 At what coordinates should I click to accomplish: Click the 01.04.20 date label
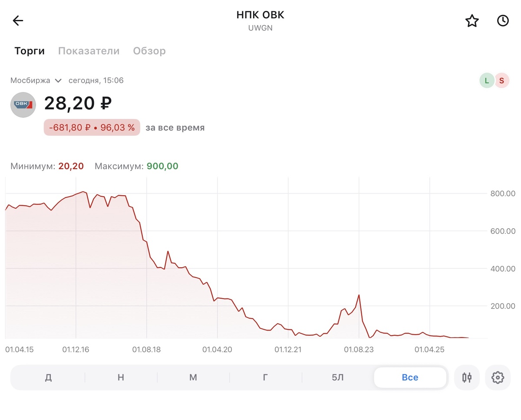coord(218,349)
